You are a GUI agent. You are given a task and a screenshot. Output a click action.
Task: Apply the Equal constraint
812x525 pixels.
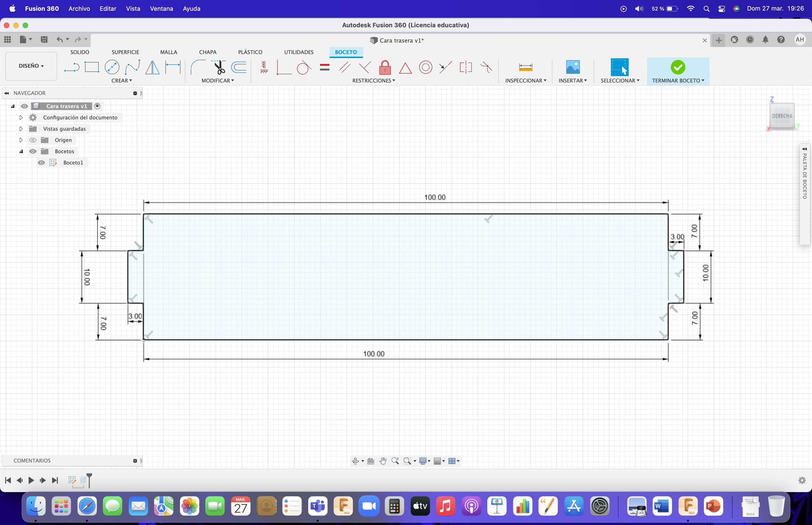point(325,67)
